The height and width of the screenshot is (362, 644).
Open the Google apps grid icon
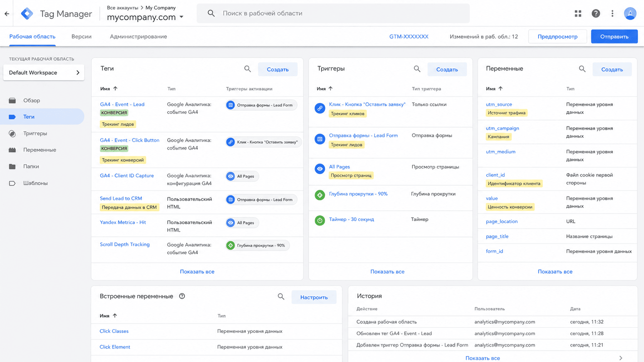(578, 13)
